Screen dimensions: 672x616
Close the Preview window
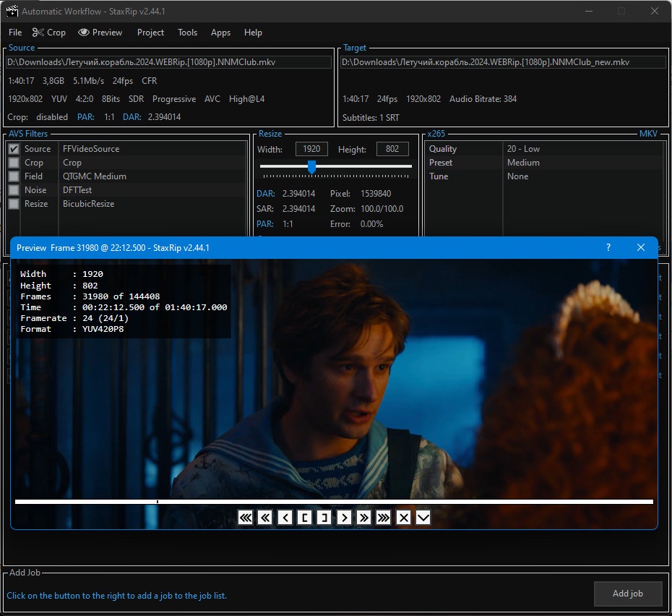pyautogui.click(x=641, y=247)
